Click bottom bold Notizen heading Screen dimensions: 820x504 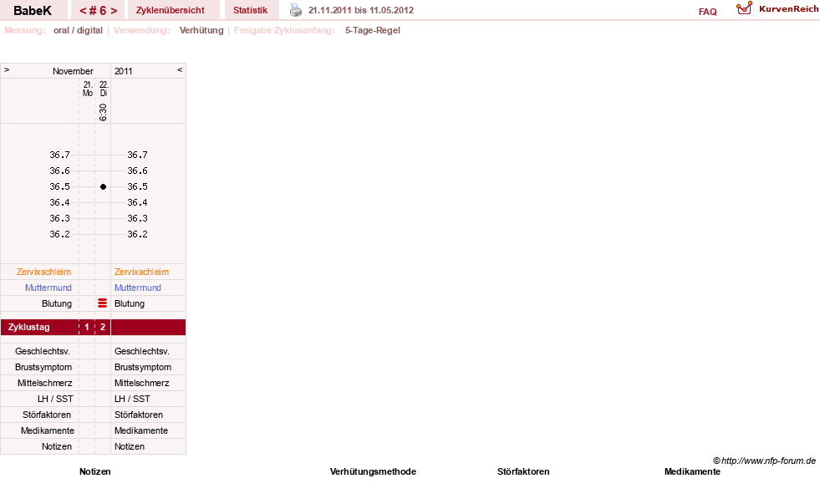[94, 471]
